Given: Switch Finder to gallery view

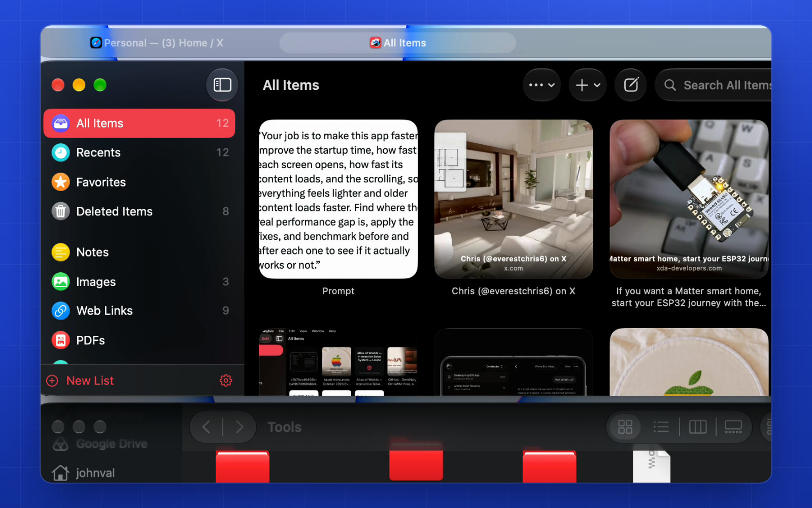Looking at the screenshot, I should [733, 427].
